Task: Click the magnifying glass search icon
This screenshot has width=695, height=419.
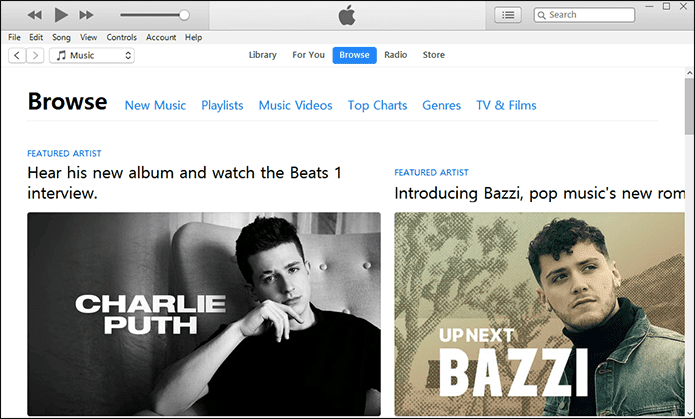Action: point(542,16)
